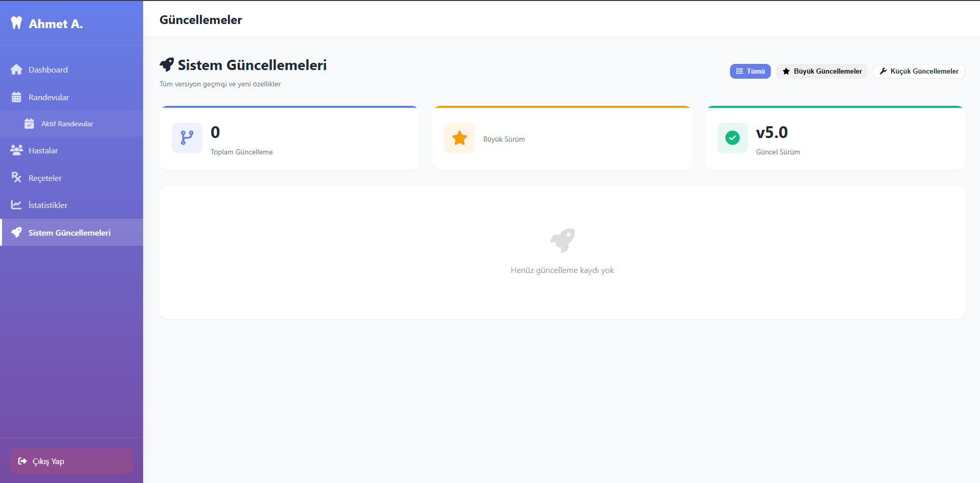The image size is (980, 483).
Task: Click the tooth logo icon beside Ahmet A.
Action: pos(16,23)
